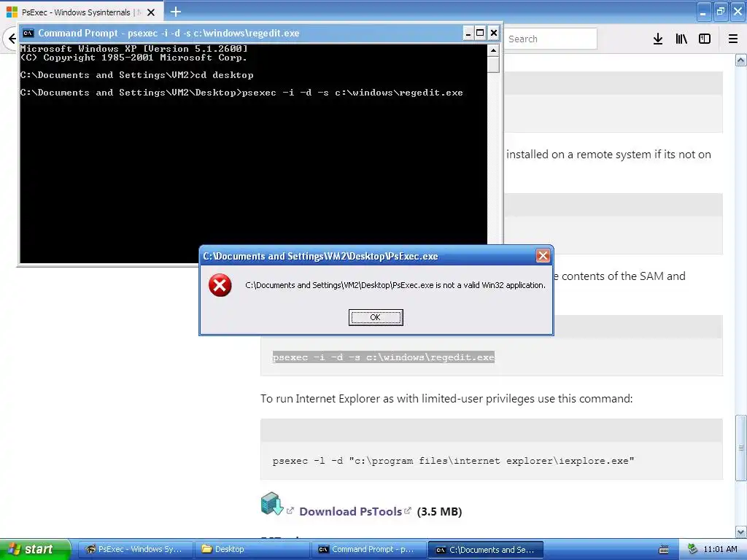This screenshot has width=747, height=560.
Task: Click the 'cd desktop' line in Command Prompt
Action: (x=137, y=75)
